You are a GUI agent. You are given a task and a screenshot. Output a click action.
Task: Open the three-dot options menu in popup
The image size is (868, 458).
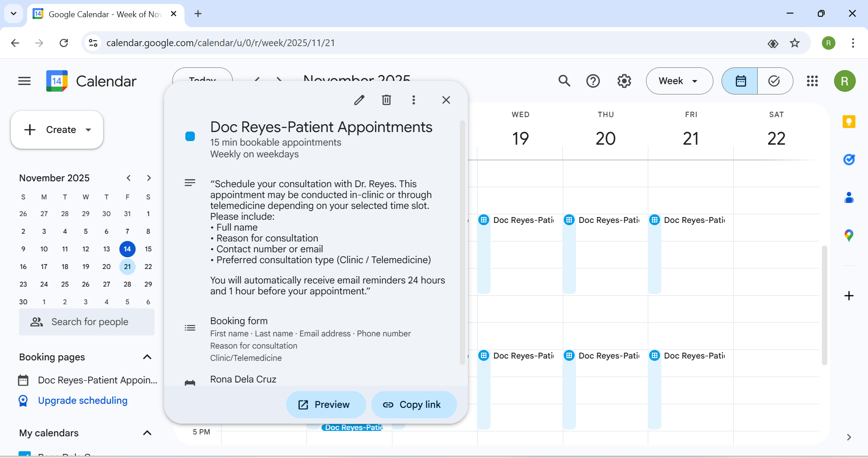coord(414,100)
